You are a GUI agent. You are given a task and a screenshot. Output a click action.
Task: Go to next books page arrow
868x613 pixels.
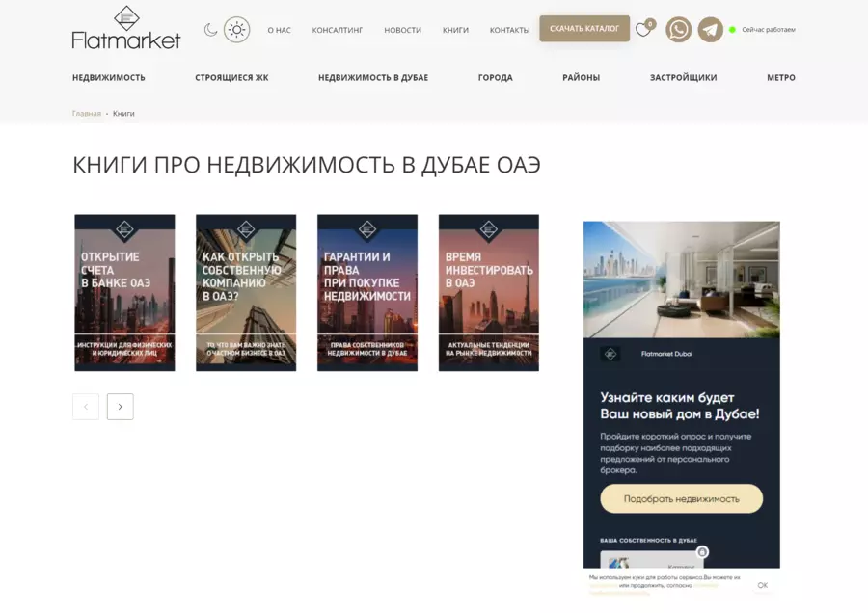pos(121,407)
